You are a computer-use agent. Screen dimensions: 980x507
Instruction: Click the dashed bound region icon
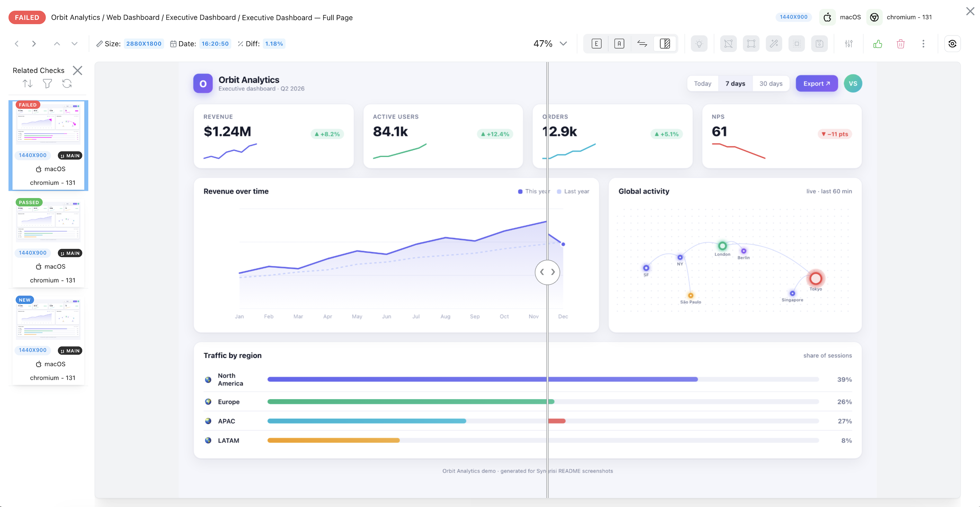(797, 44)
